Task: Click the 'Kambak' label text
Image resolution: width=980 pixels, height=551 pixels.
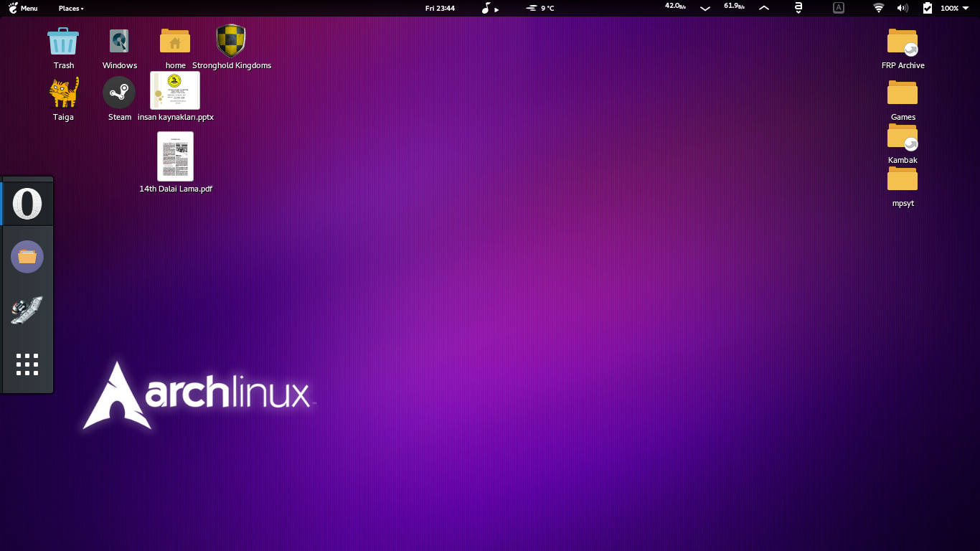Action: tap(903, 160)
